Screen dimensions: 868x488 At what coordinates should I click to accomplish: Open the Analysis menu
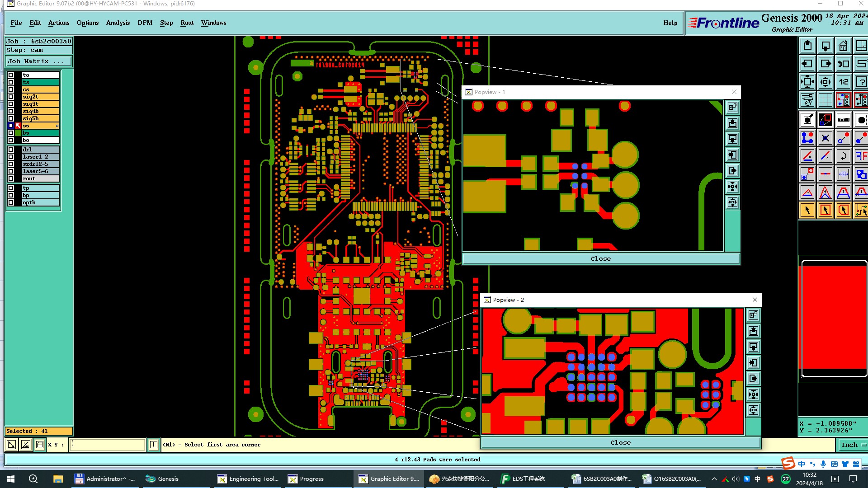(118, 23)
